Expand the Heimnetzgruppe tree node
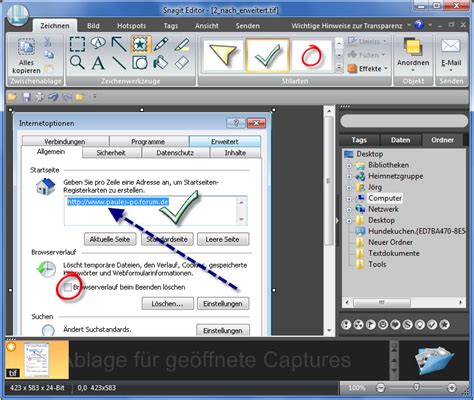The height and width of the screenshot is (400, 474). tap(349, 177)
